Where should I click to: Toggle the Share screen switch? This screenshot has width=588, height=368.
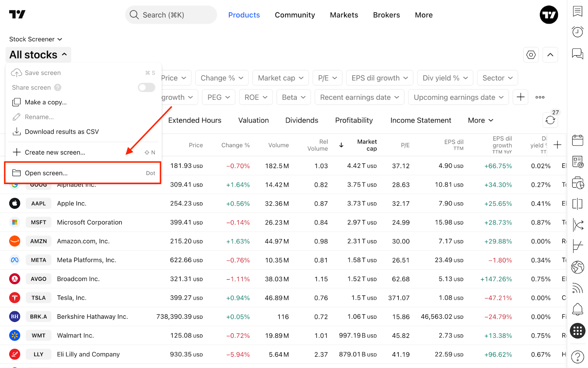[x=146, y=88]
